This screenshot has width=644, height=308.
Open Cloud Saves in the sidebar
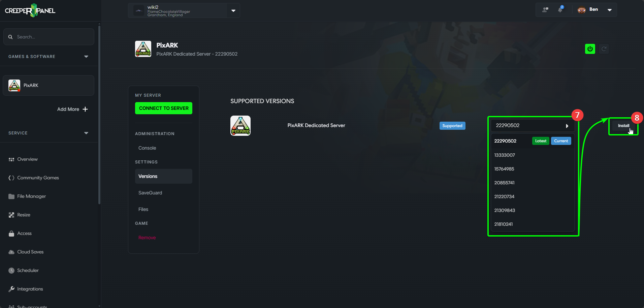(30, 252)
